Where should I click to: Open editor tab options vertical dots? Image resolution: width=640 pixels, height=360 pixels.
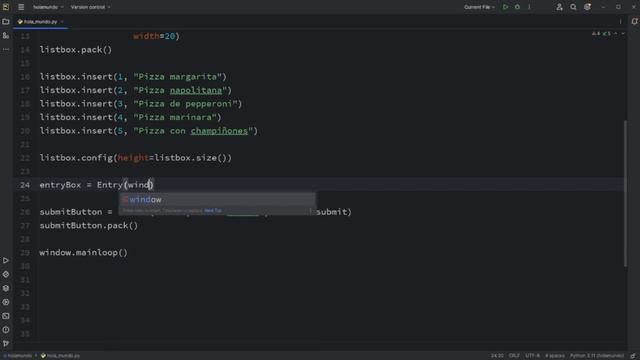click(x=621, y=22)
